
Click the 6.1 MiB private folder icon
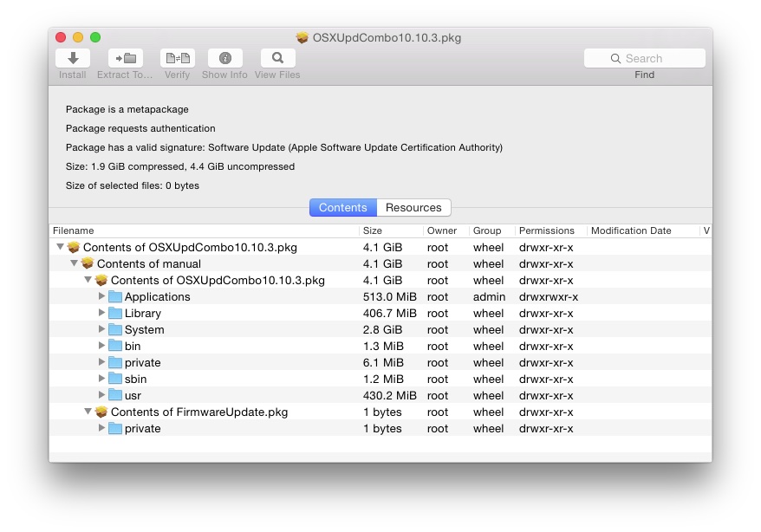click(x=115, y=363)
